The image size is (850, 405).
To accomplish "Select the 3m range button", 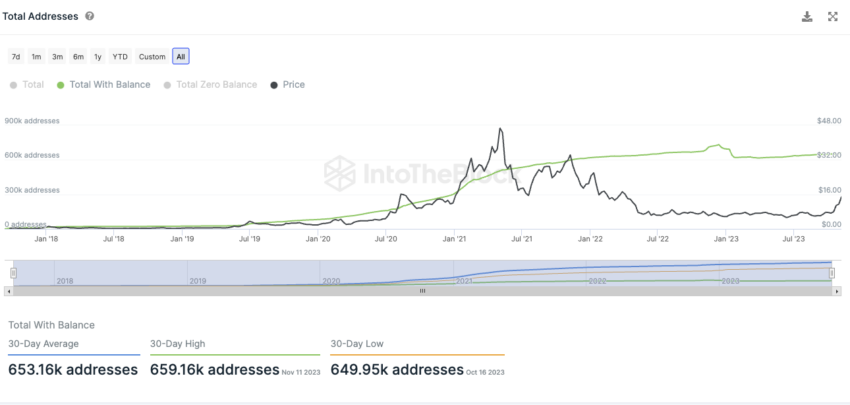I will click(57, 56).
